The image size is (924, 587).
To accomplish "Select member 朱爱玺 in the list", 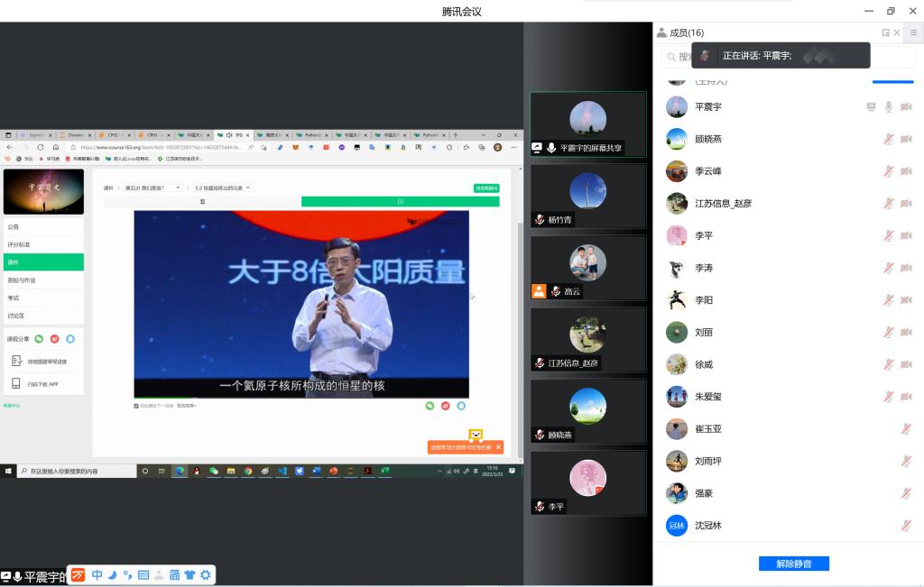I will pos(789,396).
